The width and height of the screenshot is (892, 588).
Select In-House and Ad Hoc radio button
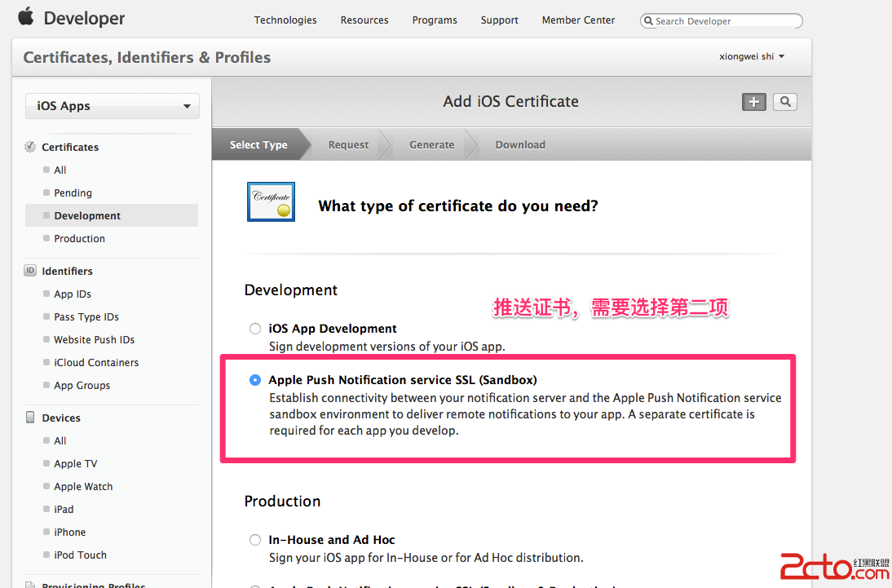point(255,540)
